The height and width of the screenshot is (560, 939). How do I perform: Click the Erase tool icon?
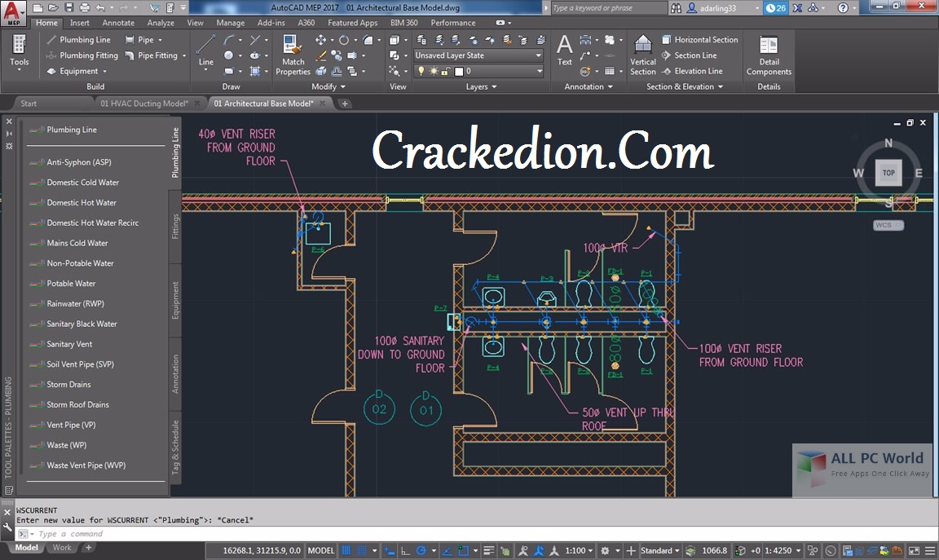[321, 55]
